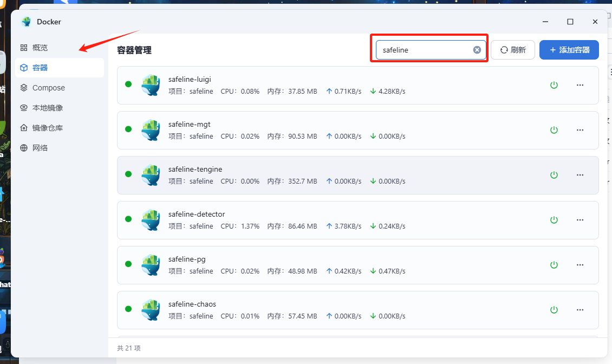
Task: Open the safeline-chaos container name
Action: (192, 304)
